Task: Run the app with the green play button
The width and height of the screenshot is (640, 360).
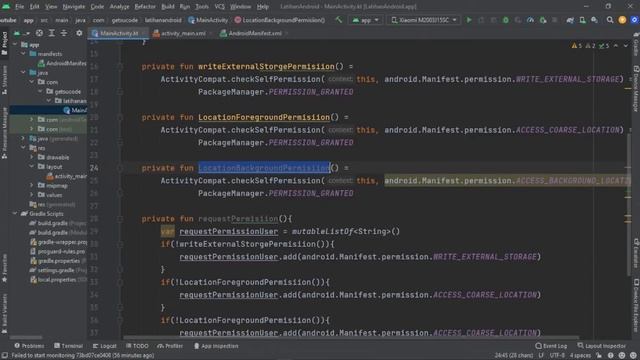Action: tap(469, 20)
